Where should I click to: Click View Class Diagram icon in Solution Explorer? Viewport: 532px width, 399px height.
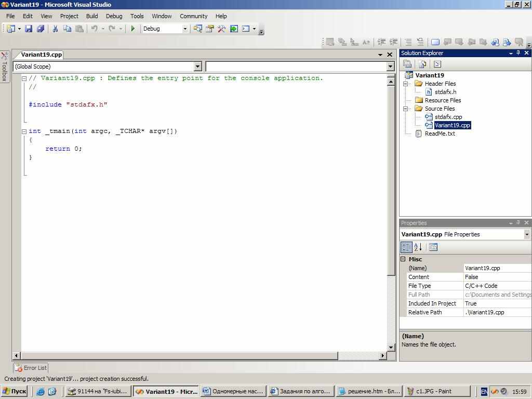coord(437,64)
